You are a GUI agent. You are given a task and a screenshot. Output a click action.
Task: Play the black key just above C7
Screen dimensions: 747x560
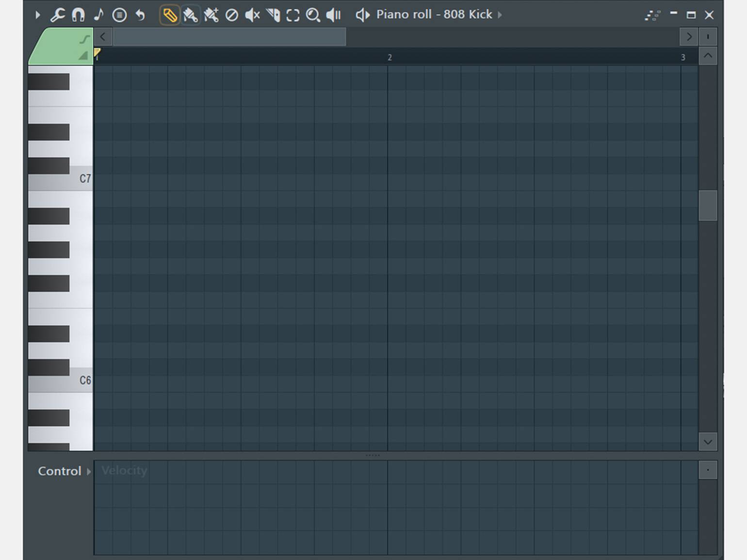(49, 165)
